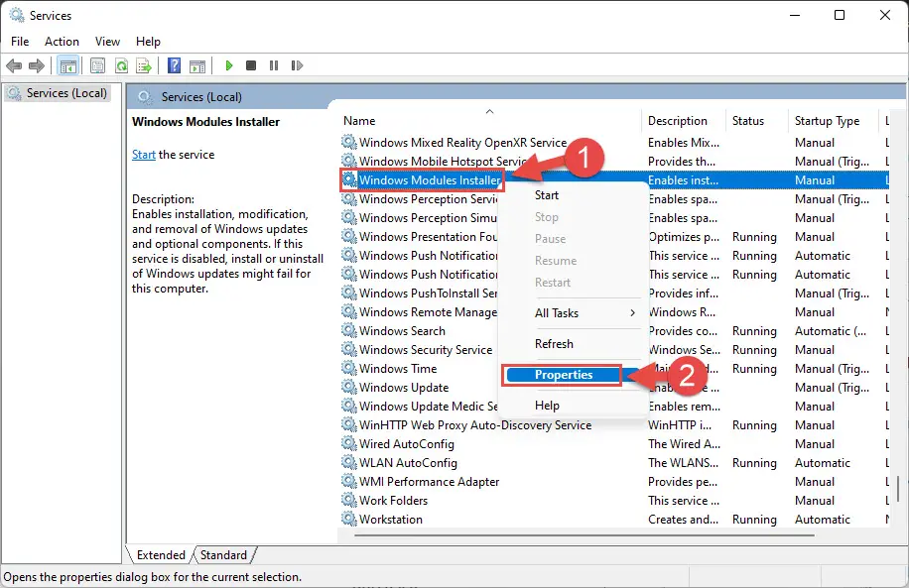The height and width of the screenshot is (588, 909).
Task: Click the green Refresh toolbar icon
Action: pos(121,65)
